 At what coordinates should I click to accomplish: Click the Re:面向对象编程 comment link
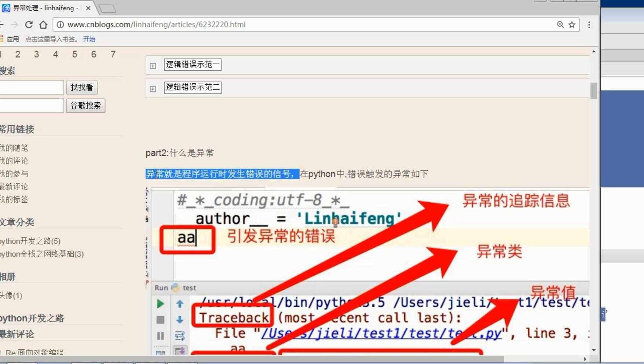click(x=34, y=352)
